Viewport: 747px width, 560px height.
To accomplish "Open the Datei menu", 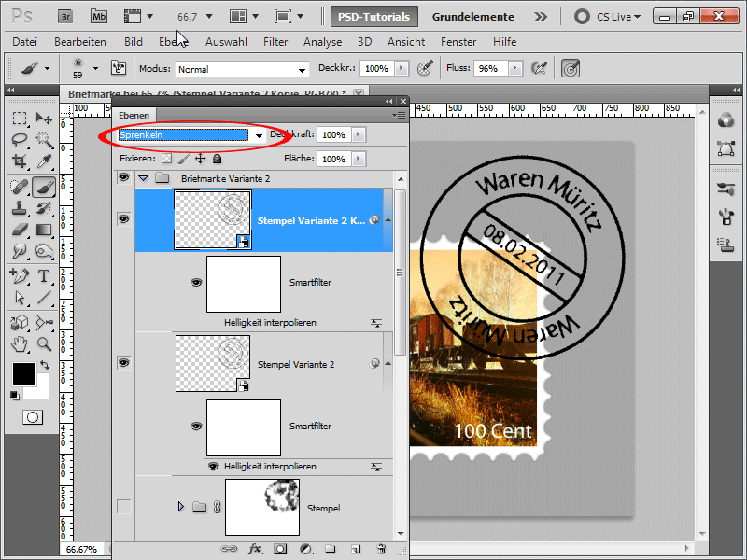I will point(25,42).
